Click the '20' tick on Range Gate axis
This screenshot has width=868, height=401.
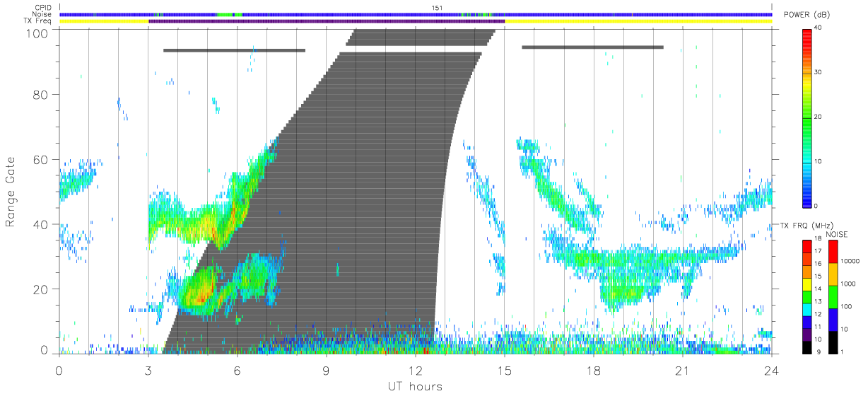(x=40, y=290)
